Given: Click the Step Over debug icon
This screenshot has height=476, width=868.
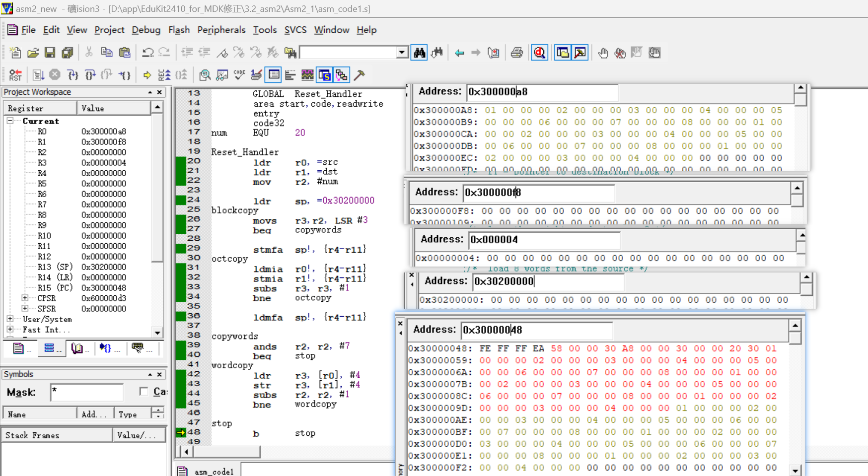Looking at the screenshot, I should tap(90, 75).
